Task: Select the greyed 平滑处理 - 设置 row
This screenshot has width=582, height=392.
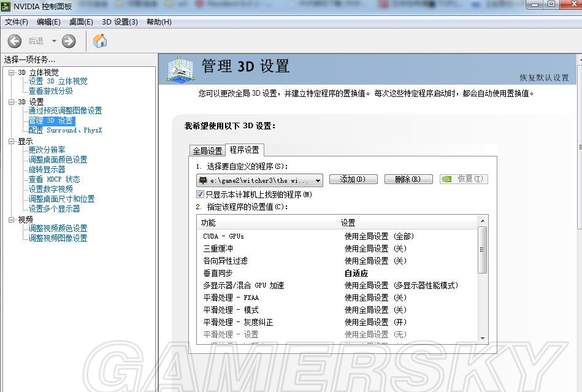Action: coord(337,334)
